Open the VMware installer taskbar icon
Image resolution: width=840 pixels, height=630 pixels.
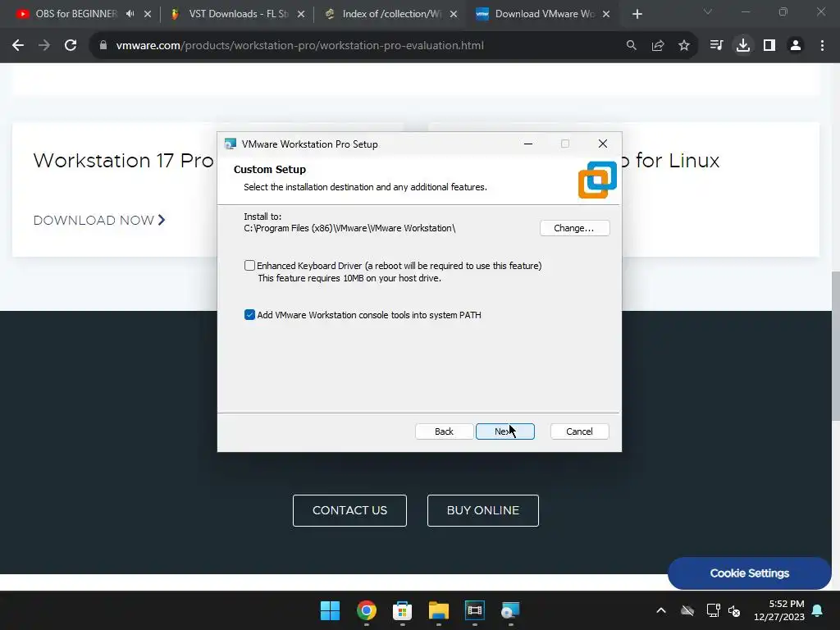(510, 610)
